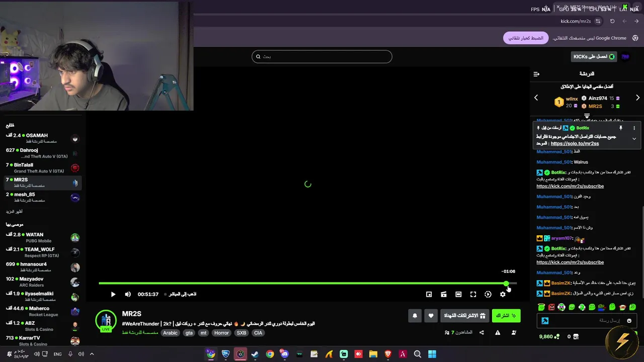Select the CIA tag chip
The width and height of the screenshot is (644, 362).
(x=258, y=333)
